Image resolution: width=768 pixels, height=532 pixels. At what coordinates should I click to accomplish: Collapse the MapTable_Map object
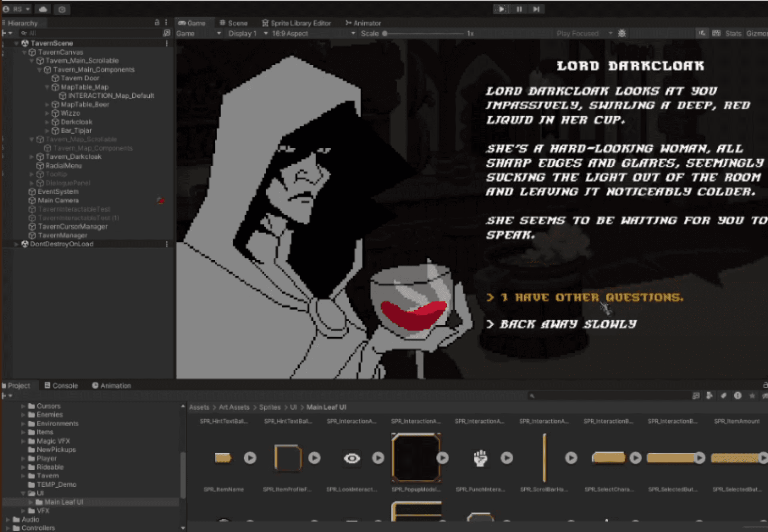47,87
